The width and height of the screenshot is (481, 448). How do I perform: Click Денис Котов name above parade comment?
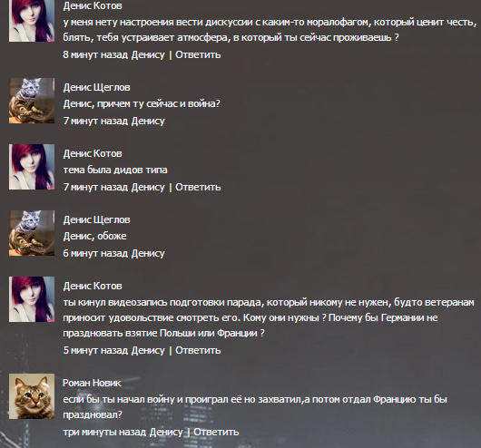tap(93, 286)
